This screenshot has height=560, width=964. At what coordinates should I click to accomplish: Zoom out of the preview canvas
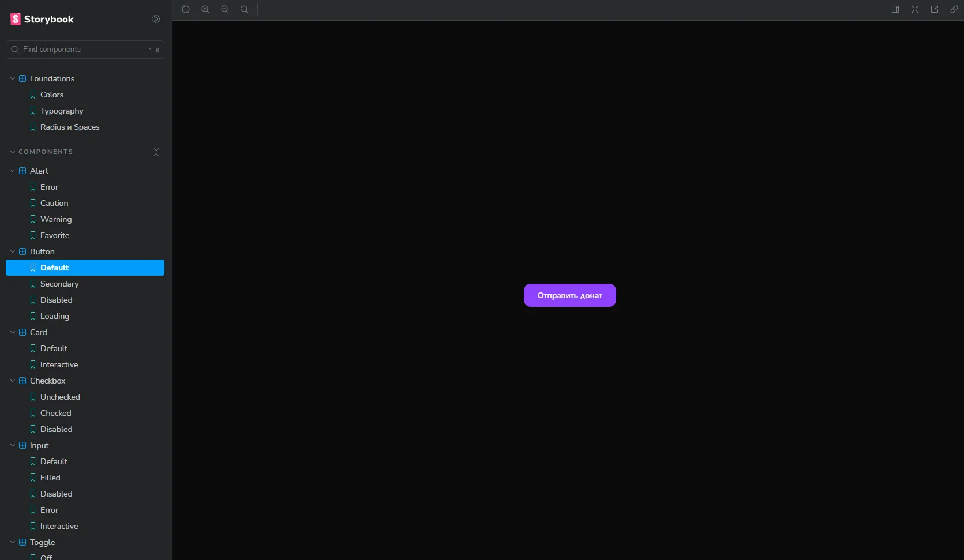225,9
